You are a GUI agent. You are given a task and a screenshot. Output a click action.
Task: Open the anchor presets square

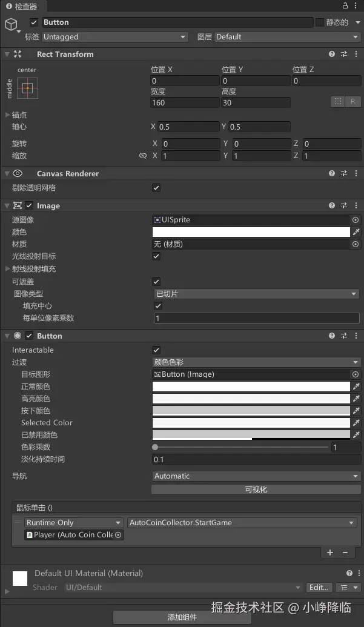tap(28, 88)
